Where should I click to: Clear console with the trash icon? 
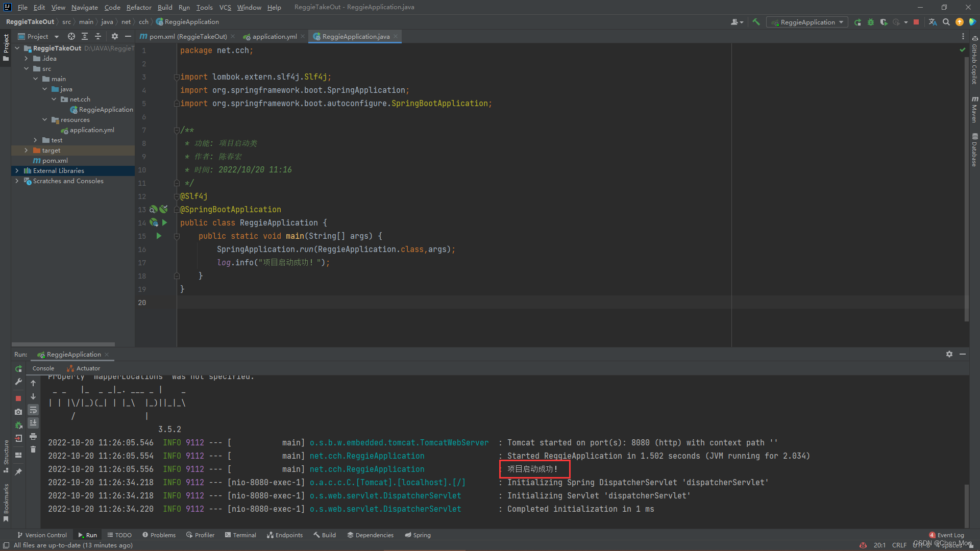(x=33, y=449)
